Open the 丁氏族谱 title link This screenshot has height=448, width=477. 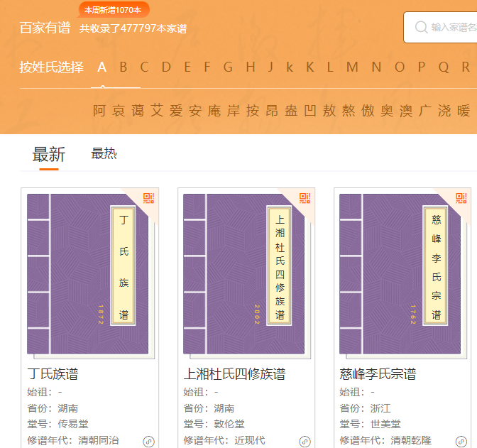53,374
